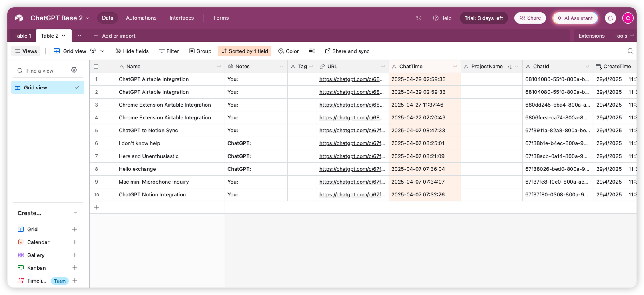The height and width of the screenshot is (295, 644).
Task: Open Share and sync options
Action: (x=347, y=51)
